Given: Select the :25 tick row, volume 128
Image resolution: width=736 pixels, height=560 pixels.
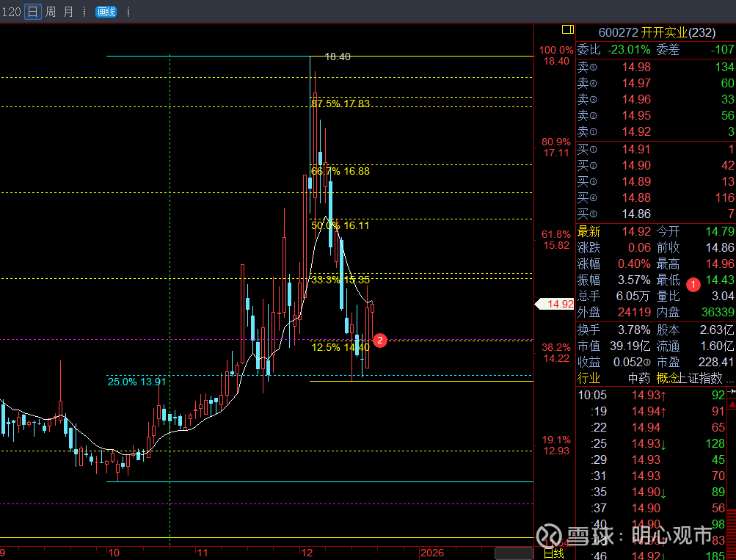Looking at the screenshot, I should (652, 443).
